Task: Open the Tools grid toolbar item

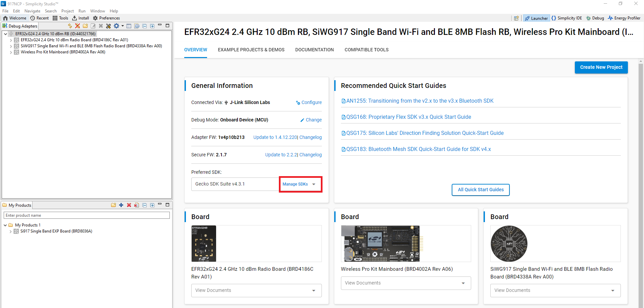Action: pos(60,18)
